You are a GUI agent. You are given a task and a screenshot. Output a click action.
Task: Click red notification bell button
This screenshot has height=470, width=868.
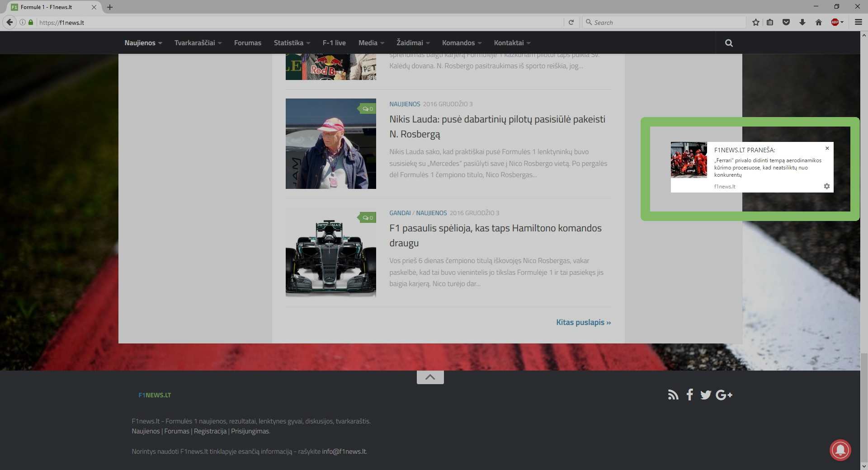tap(840, 450)
